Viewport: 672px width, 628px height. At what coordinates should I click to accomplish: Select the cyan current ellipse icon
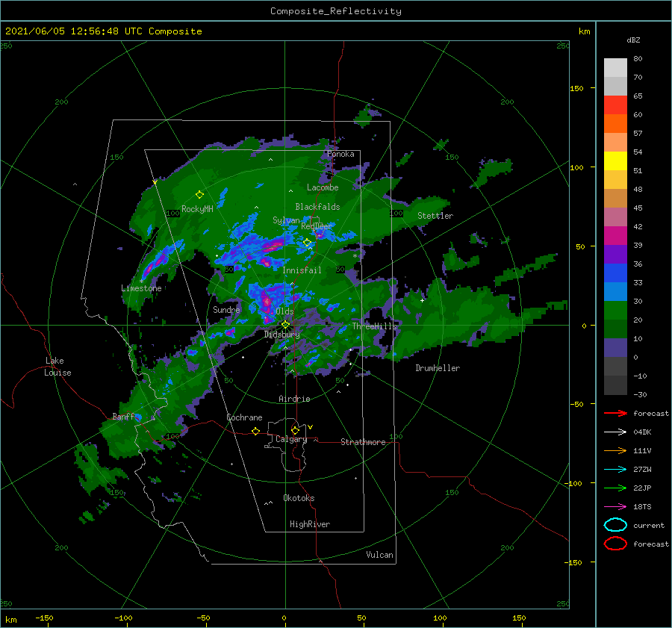(615, 525)
